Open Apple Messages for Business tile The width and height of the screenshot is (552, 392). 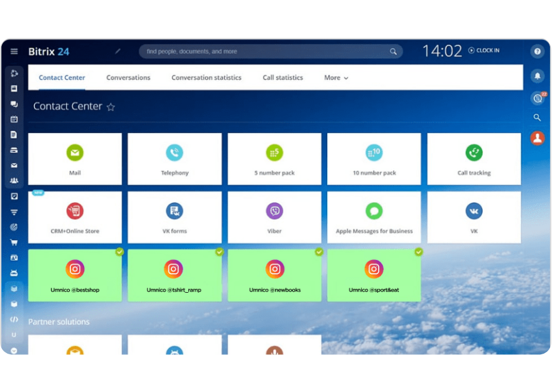(x=374, y=217)
